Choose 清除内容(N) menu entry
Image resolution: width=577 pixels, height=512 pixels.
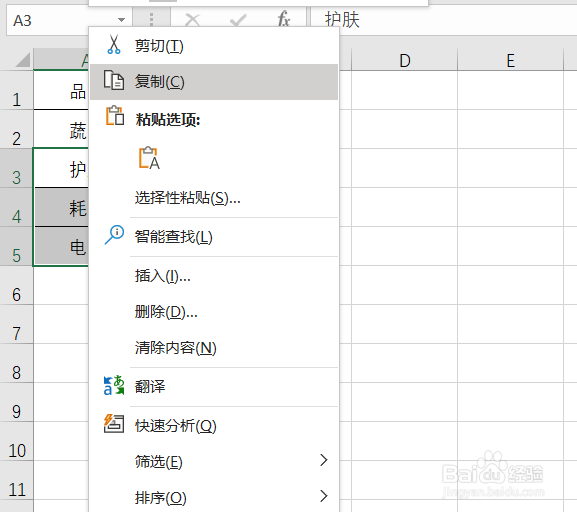[214, 348]
